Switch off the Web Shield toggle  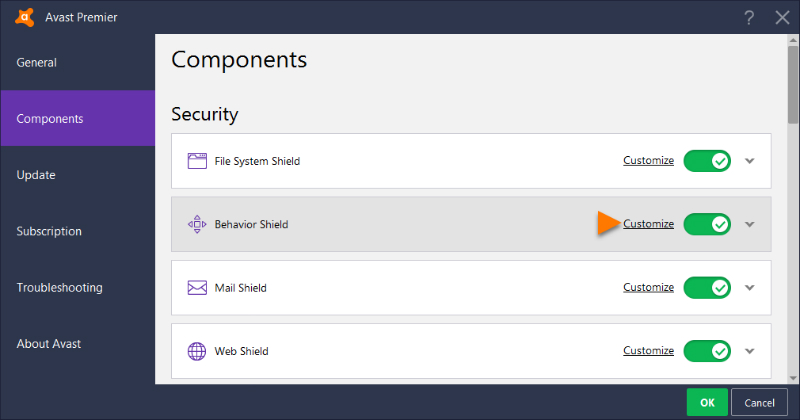707,351
